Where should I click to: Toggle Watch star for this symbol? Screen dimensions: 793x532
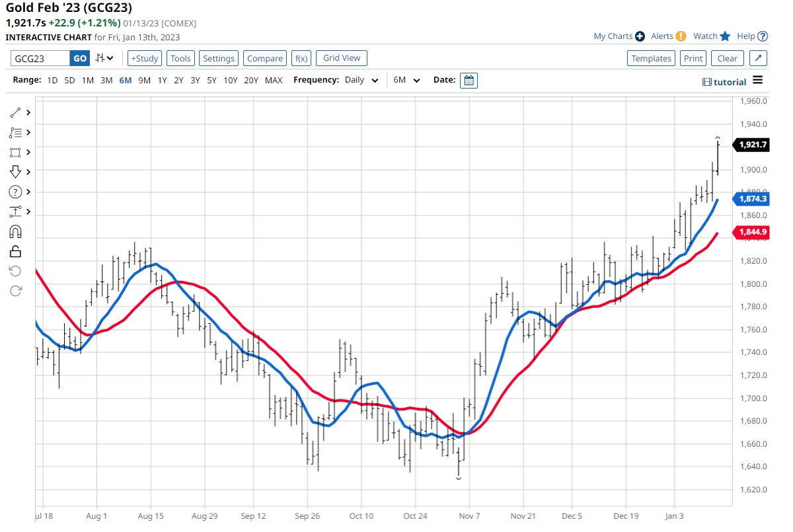click(x=725, y=36)
